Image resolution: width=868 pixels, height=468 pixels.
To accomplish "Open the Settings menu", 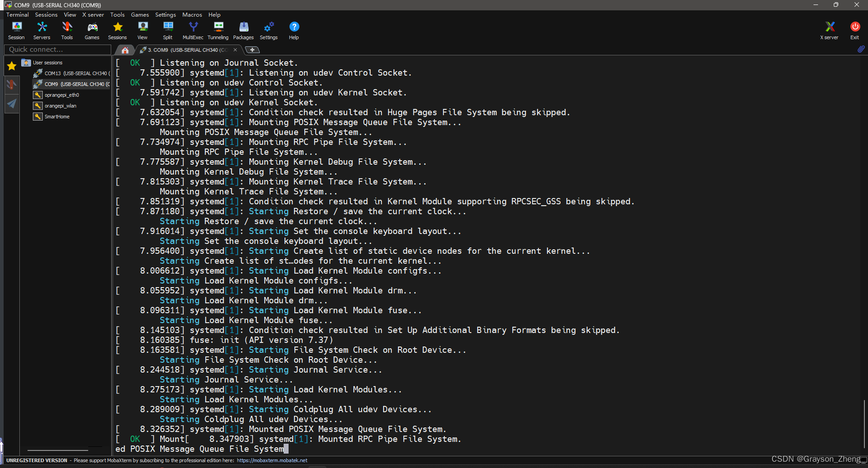I will 166,15.
